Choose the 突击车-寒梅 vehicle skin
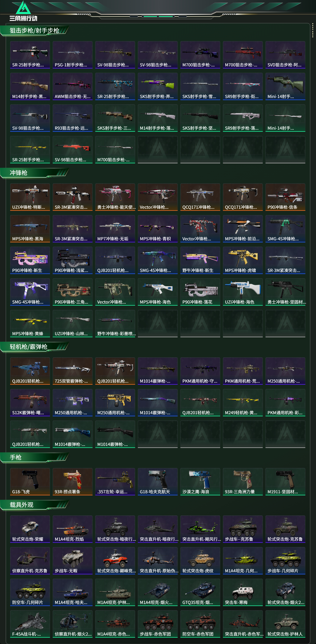This screenshot has height=644, width=316. (242, 592)
